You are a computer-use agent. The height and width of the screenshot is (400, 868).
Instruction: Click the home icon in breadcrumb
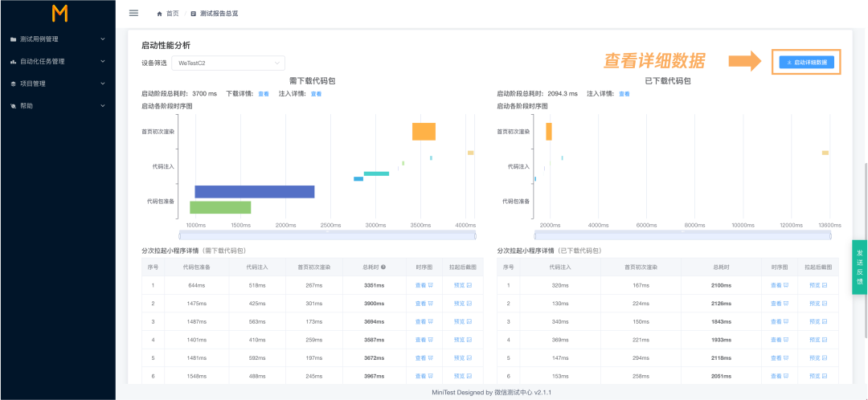(x=160, y=14)
